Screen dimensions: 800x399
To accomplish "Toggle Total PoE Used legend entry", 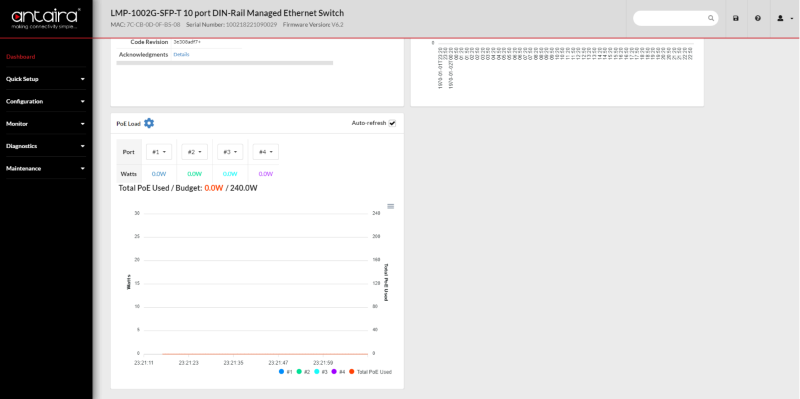I will pyautogui.click(x=370, y=372).
